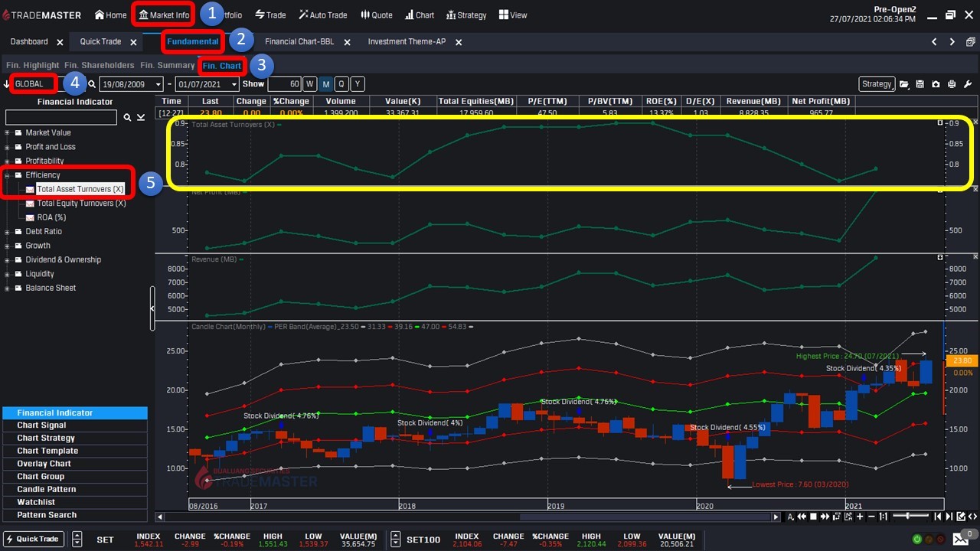Click the Quick Trade button at bottom
The height and width of the screenshot is (551, 980).
click(x=32, y=539)
